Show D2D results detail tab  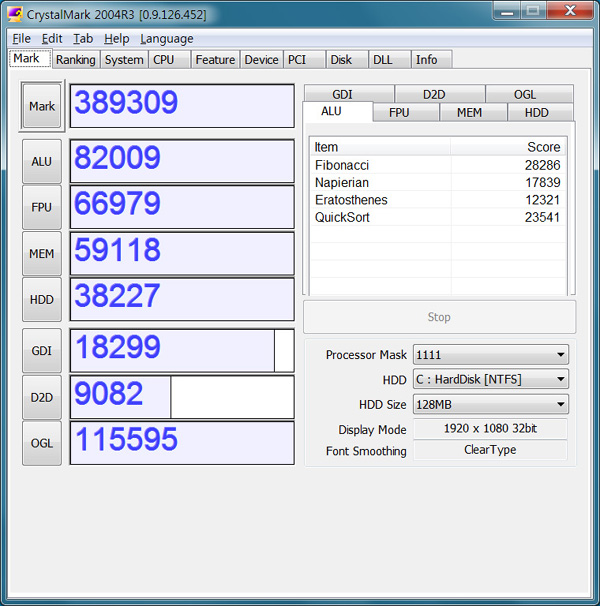click(440, 94)
